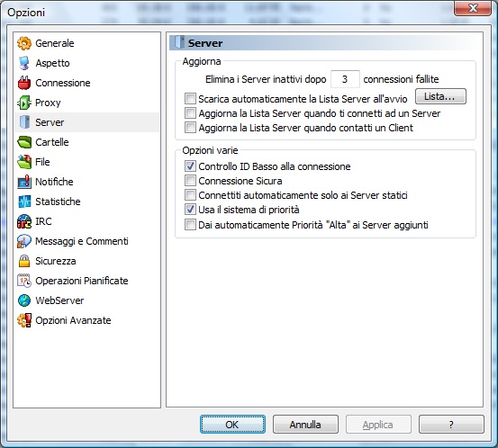Open the IRC globe icon
This screenshot has height=448, width=498.
click(x=24, y=221)
